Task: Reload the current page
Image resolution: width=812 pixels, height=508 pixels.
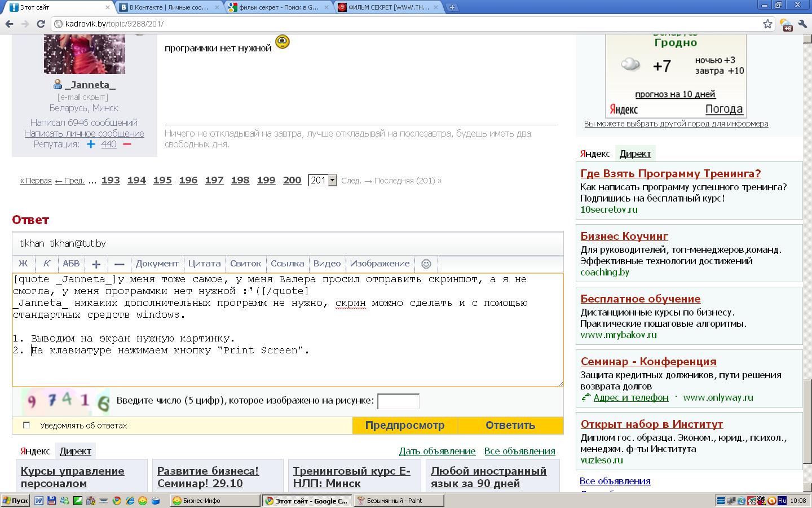Action: (x=41, y=24)
